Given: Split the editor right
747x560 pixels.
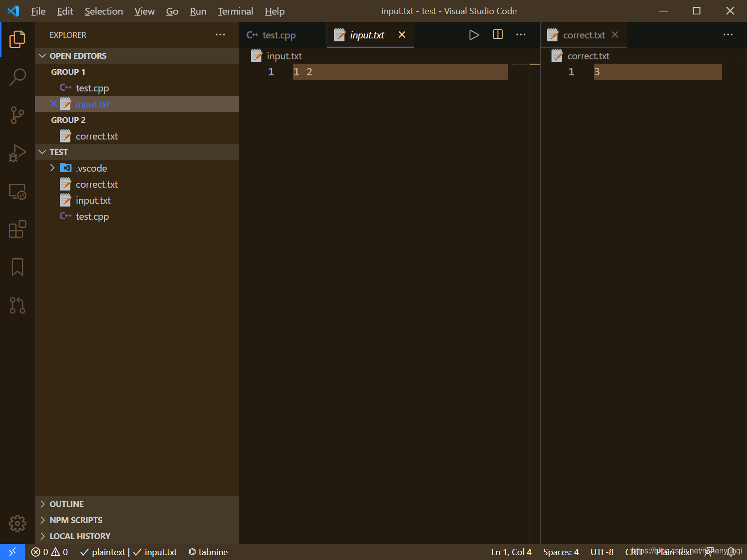Looking at the screenshot, I should pos(498,35).
